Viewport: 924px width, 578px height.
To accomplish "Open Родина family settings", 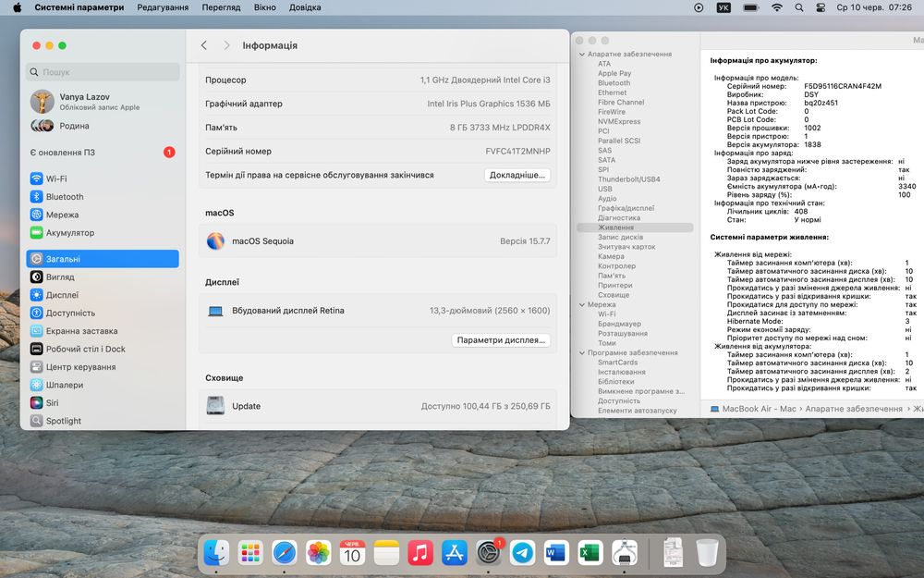I will [x=103, y=126].
